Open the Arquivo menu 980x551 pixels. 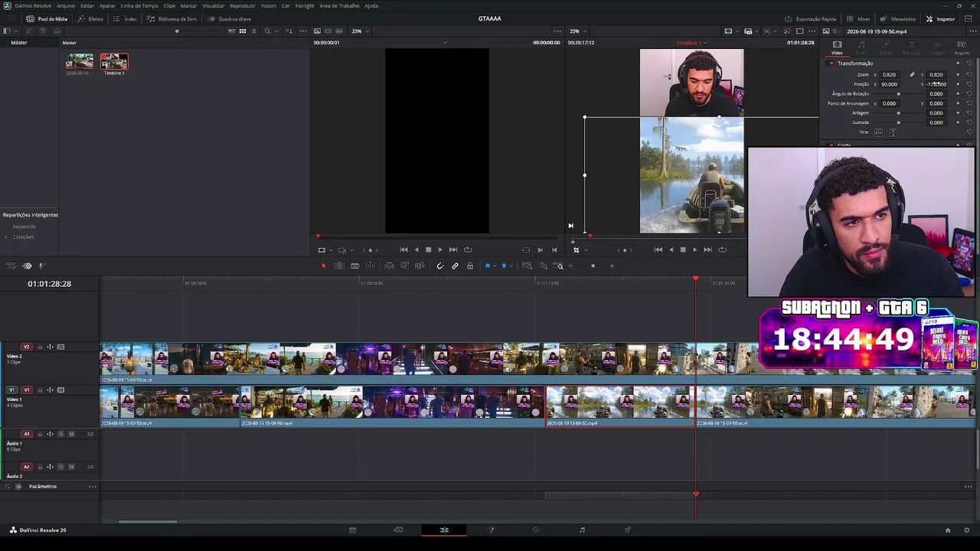pyautogui.click(x=66, y=5)
